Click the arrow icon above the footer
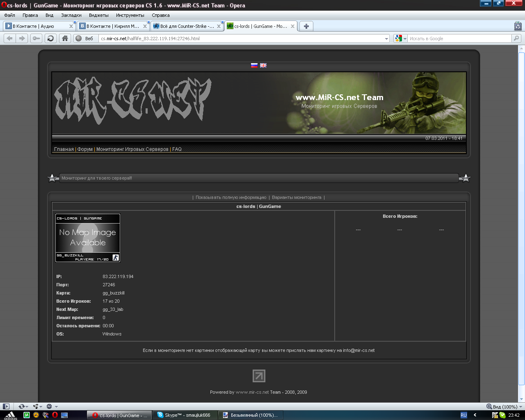 click(259, 376)
